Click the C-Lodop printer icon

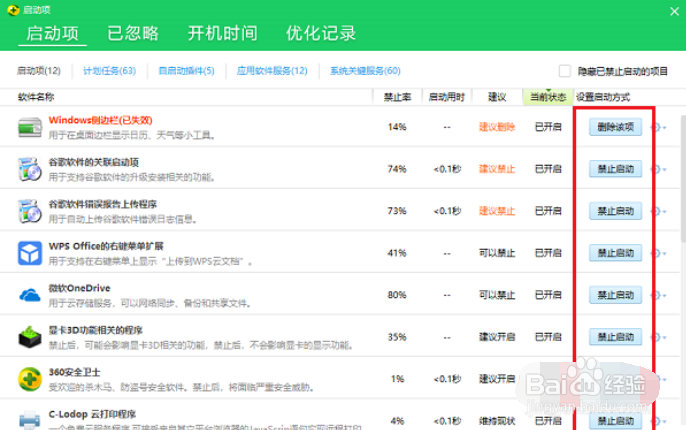click(x=29, y=419)
